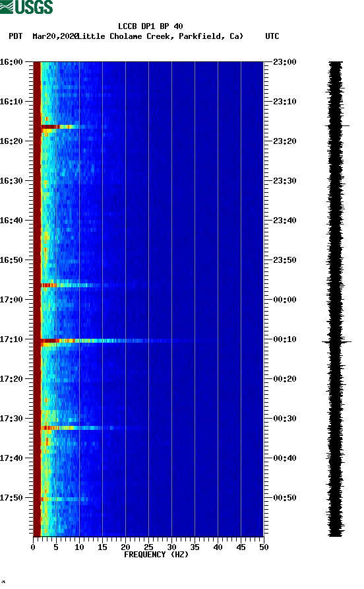Click the '23:10' UTC time label

[285, 102]
